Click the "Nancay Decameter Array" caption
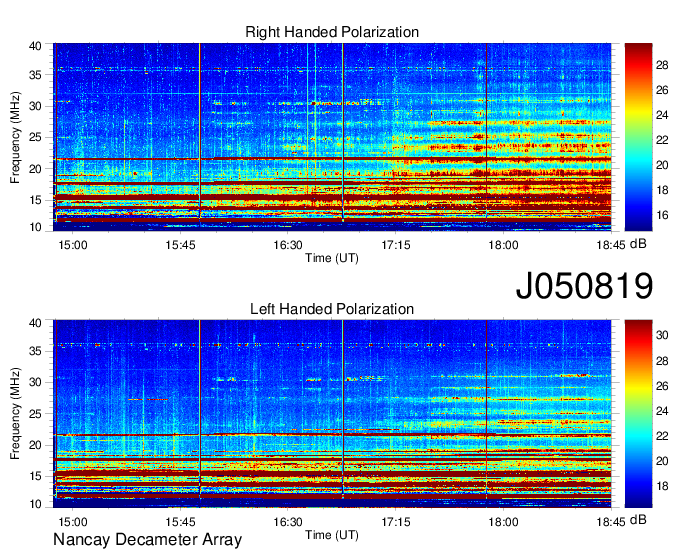The image size is (680, 552). (147, 539)
